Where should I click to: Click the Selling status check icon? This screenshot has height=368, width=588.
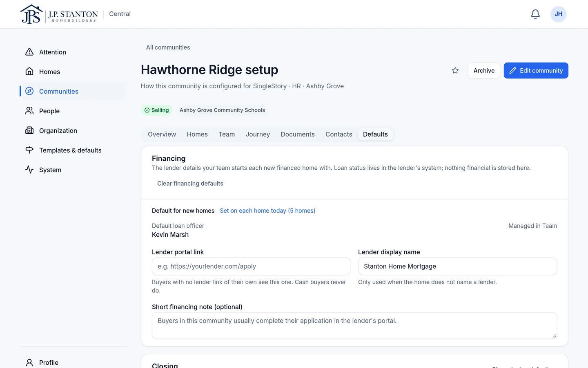[x=147, y=110]
